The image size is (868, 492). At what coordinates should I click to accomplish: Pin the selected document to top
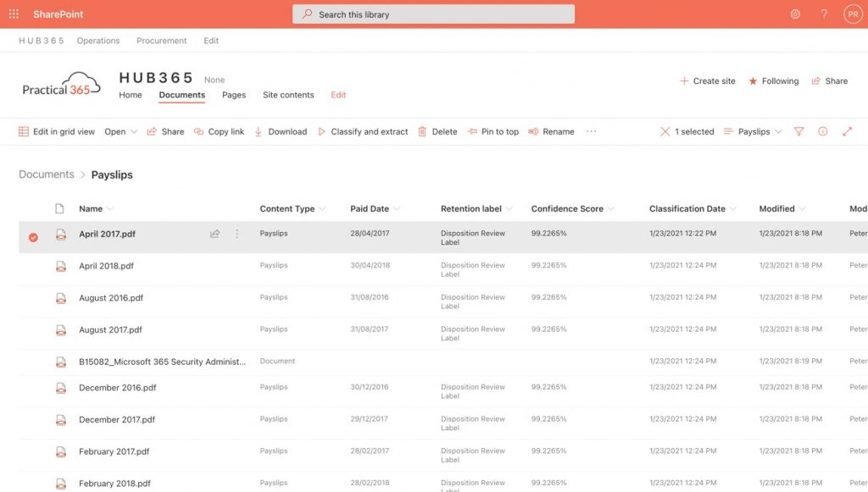coord(471,131)
